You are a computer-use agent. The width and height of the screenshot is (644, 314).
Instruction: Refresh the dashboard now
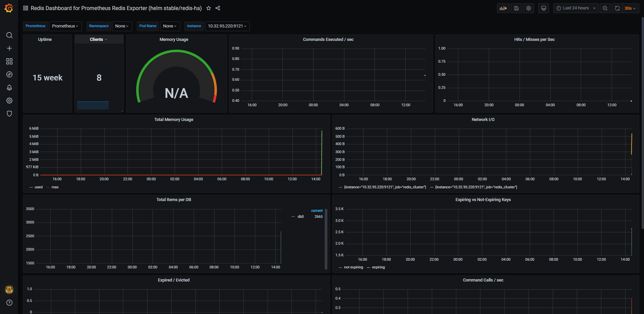pos(617,8)
